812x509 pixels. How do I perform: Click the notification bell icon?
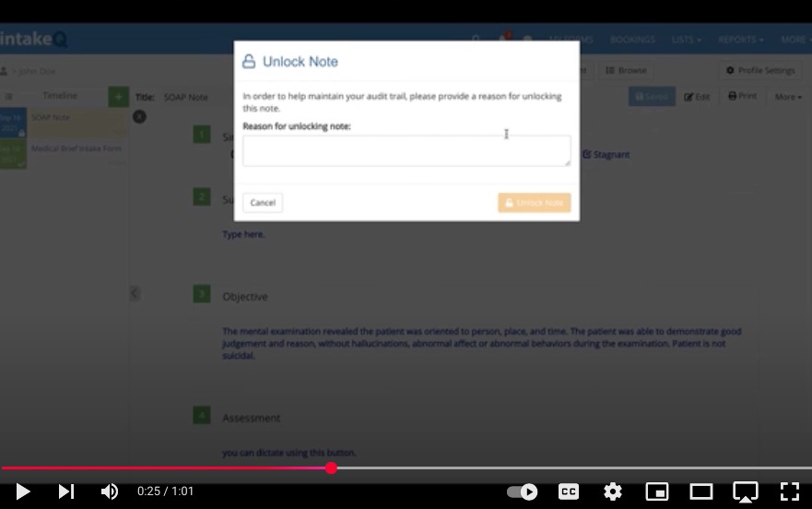click(x=503, y=39)
